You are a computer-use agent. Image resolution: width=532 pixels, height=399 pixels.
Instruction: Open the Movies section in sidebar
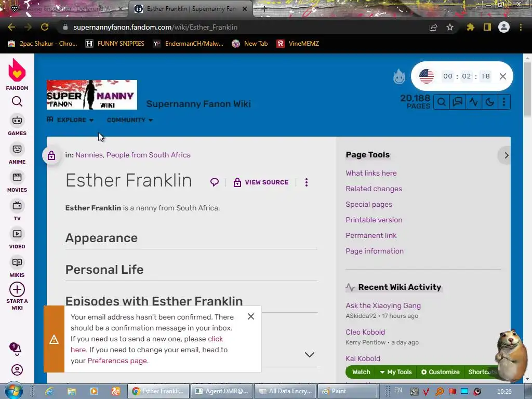pyautogui.click(x=17, y=182)
